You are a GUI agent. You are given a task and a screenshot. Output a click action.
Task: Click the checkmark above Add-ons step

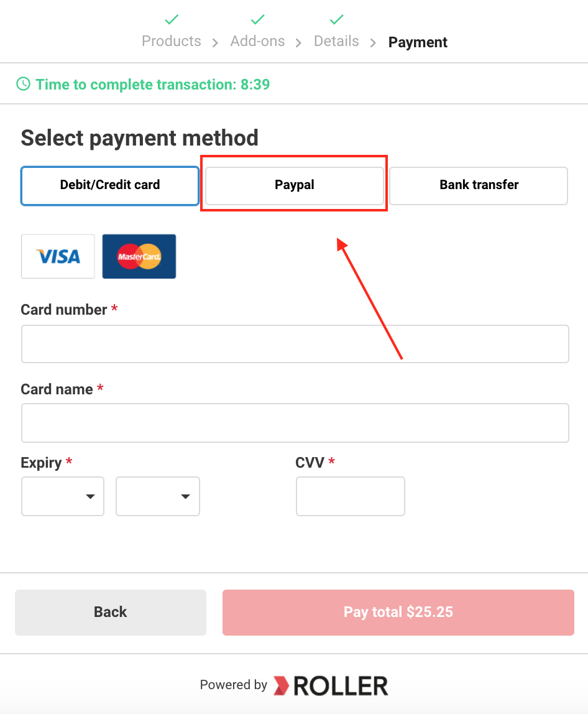(x=257, y=19)
